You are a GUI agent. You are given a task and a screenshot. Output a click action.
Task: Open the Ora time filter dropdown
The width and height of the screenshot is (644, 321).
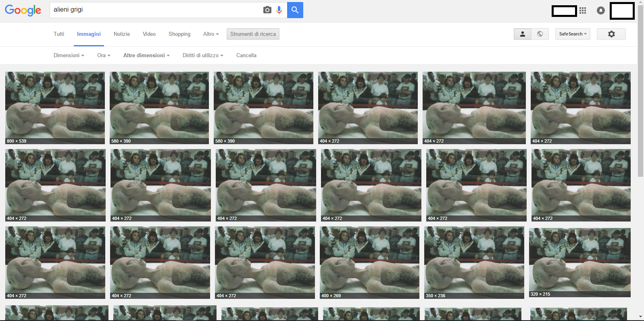(x=104, y=56)
